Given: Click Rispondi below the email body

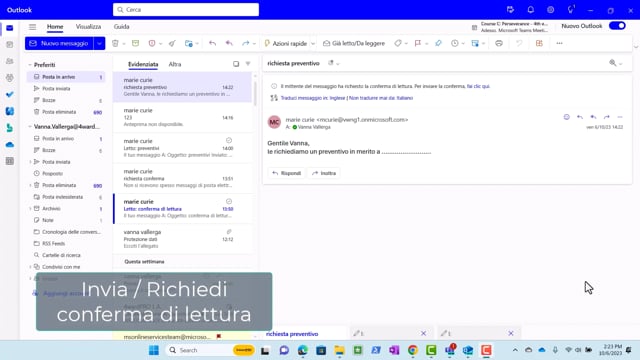Looking at the screenshot, I should (286, 173).
